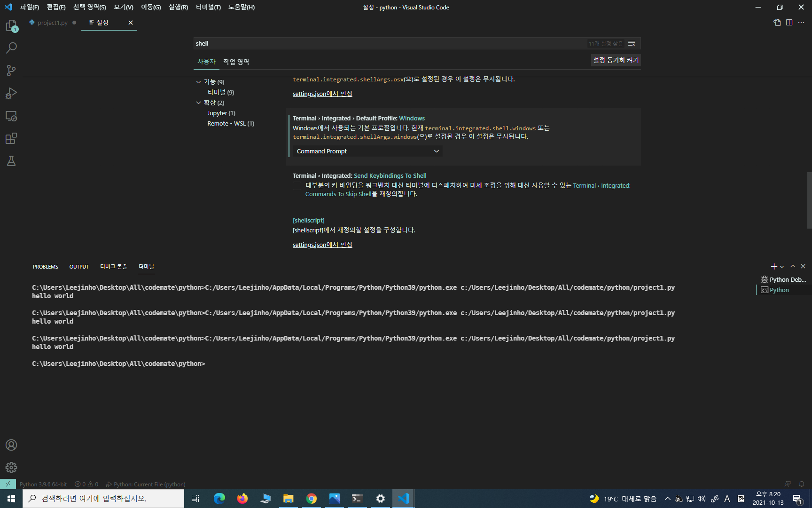Viewport: 812px width, 508px height.
Task: Open the Accounts icon in activity bar
Action: [x=11, y=445]
